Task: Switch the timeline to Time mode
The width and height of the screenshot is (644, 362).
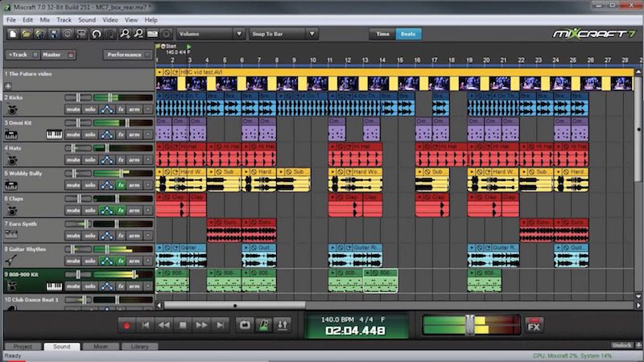Action: click(382, 34)
